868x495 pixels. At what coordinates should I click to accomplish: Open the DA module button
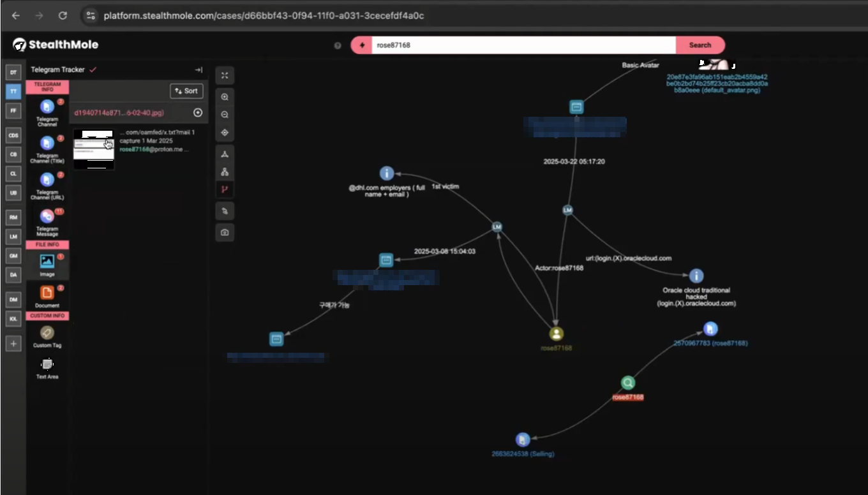click(x=13, y=275)
